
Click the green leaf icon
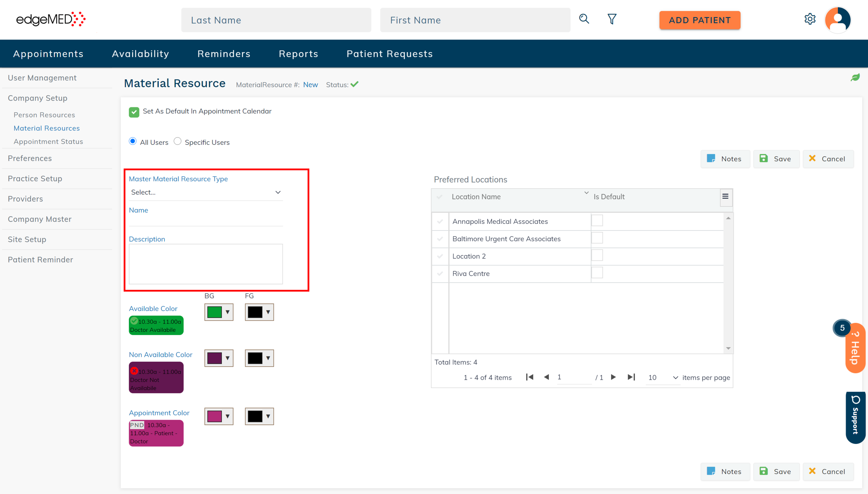tap(855, 77)
